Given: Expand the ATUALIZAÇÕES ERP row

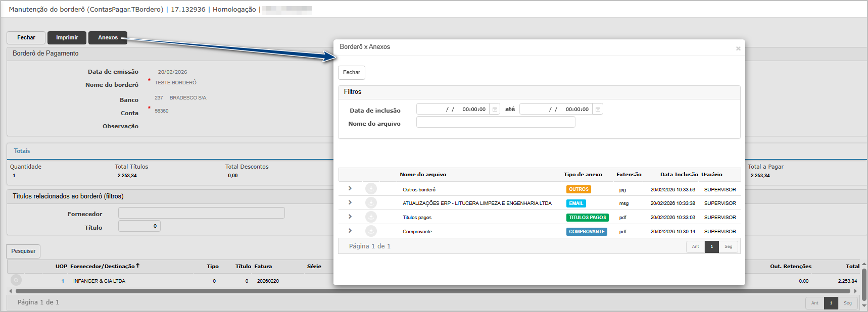Looking at the screenshot, I should (350, 202).
